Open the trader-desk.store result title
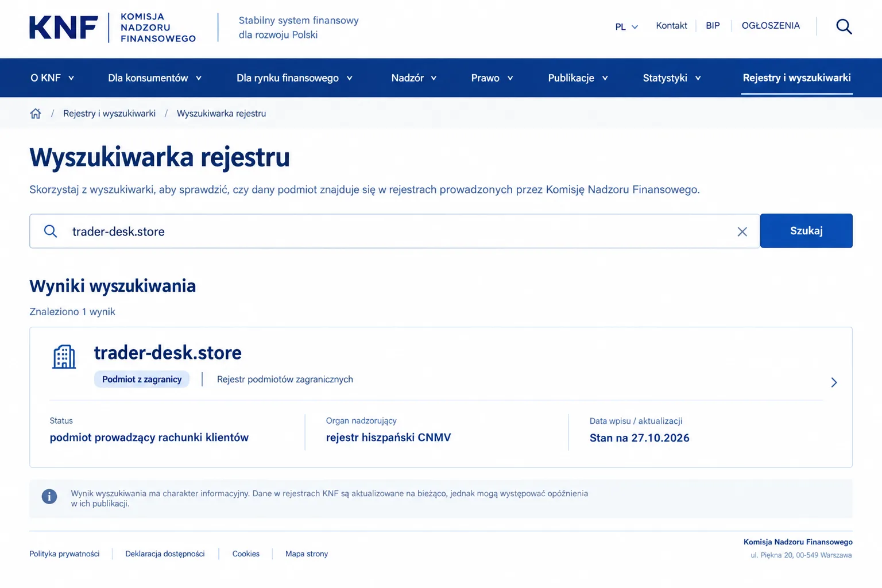 pyautogui.click(x=168, y=353)
